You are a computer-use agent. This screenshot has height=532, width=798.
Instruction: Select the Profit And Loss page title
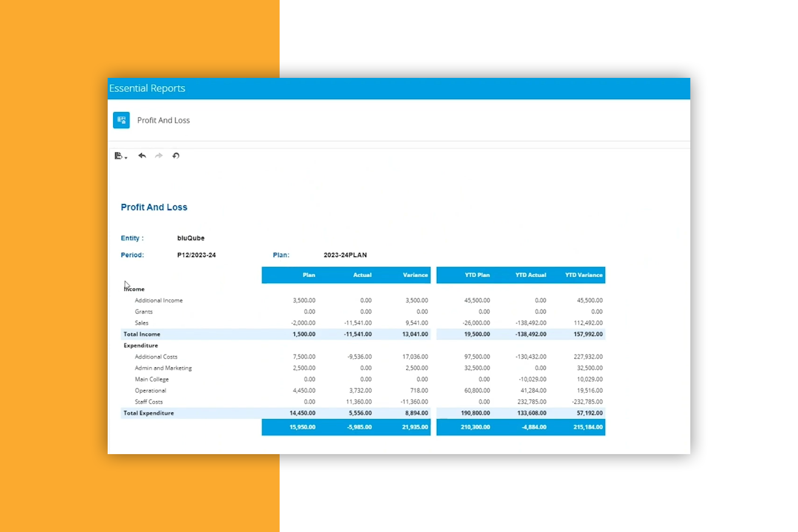click(x=163, y=120)
